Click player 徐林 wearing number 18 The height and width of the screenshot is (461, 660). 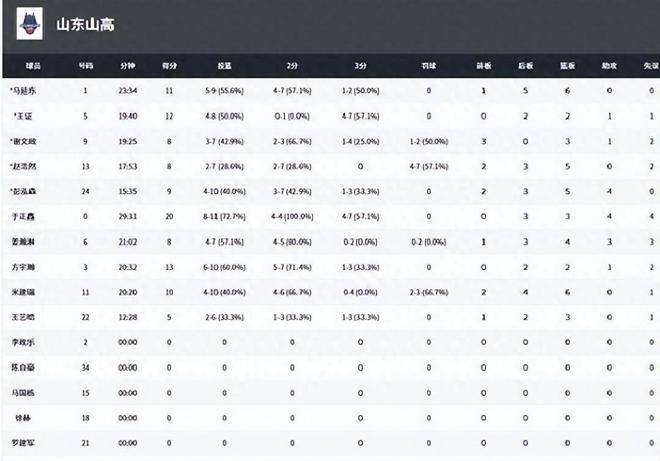[34, 416]
